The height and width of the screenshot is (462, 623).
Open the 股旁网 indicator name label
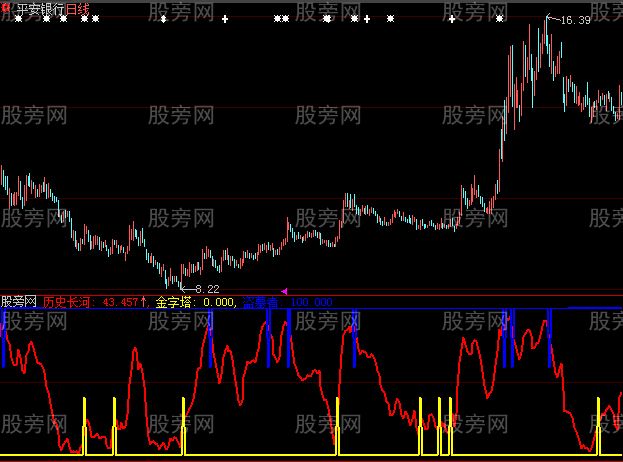coord(19,301)
